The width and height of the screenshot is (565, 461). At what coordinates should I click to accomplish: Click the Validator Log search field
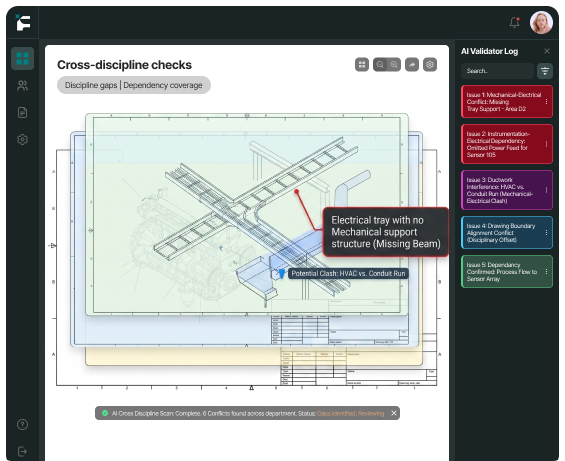pyautogui.click(x=497, y=71)
